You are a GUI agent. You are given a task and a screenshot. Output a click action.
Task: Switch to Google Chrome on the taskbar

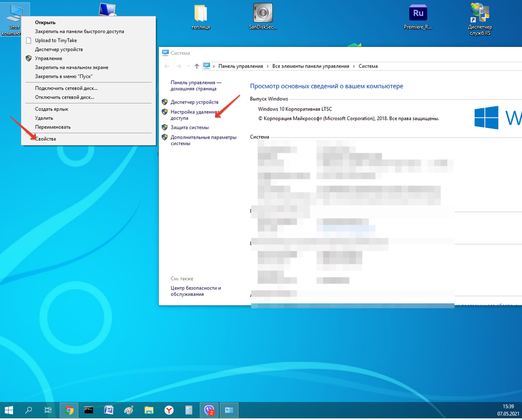(x=69, y=410)
